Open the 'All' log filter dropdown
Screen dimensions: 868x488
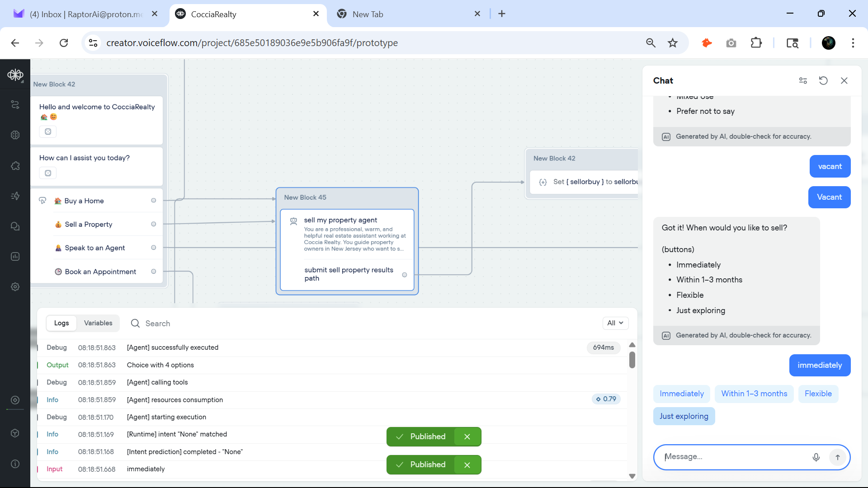(615, 323)
